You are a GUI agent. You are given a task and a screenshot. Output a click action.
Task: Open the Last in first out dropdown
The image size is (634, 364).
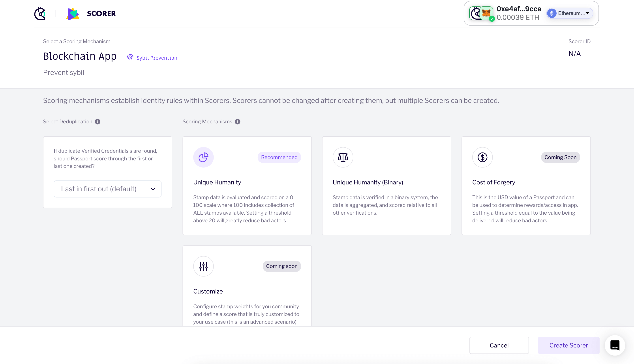coord(107,189)
